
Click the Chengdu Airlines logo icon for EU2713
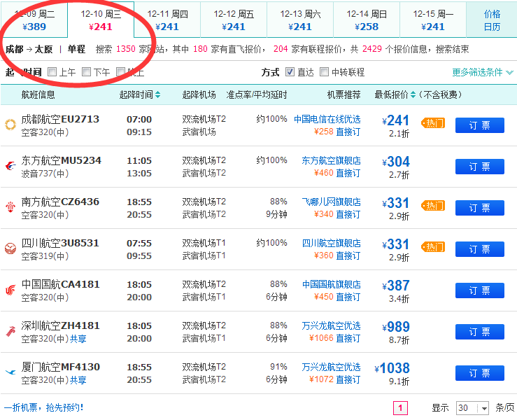(x=10, y=125)
